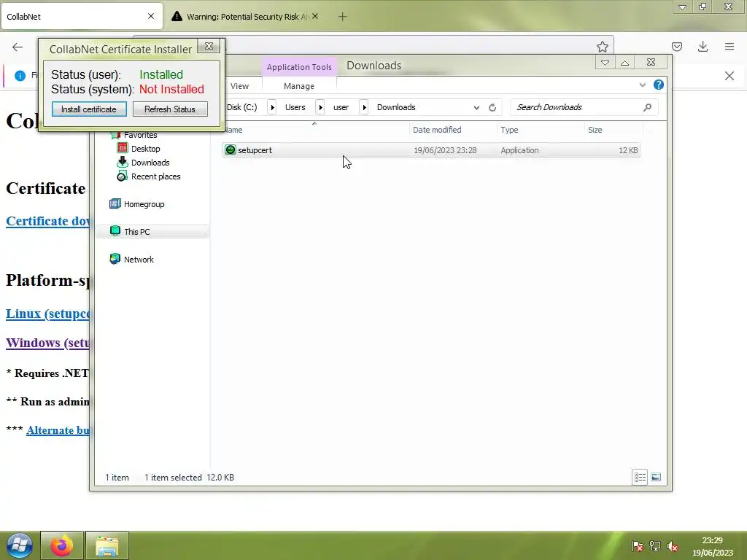Open the Application Tools ribbon tab
The image size is (747, 560).
click(x=299, y=67)
